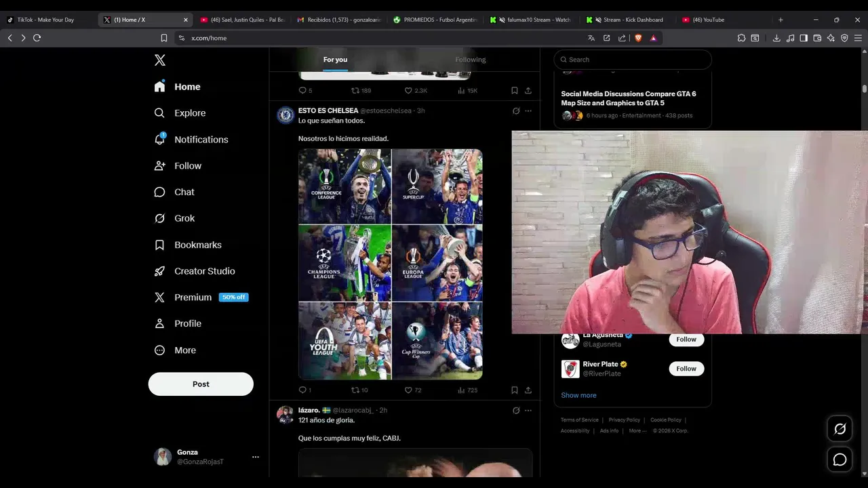The image size is (868, 488).
Task: Open more options on the lázaro post
Action: click(528, 411)
